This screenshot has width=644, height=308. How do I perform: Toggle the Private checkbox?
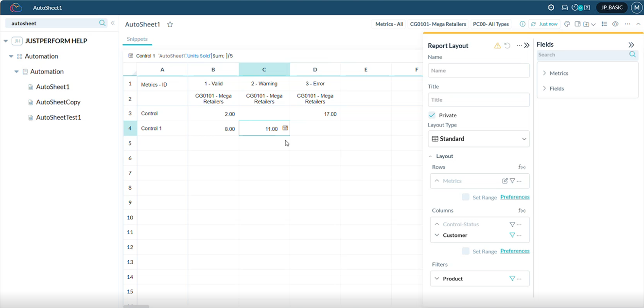click(432, 115)
